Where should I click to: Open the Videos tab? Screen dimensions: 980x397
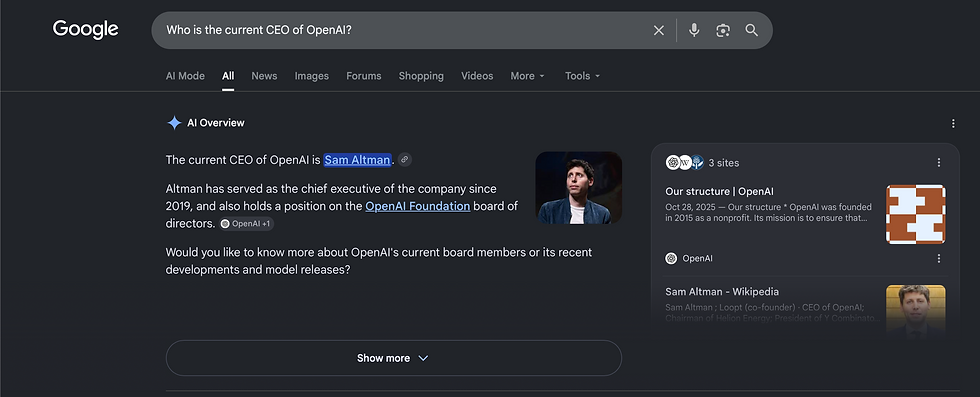478,76
